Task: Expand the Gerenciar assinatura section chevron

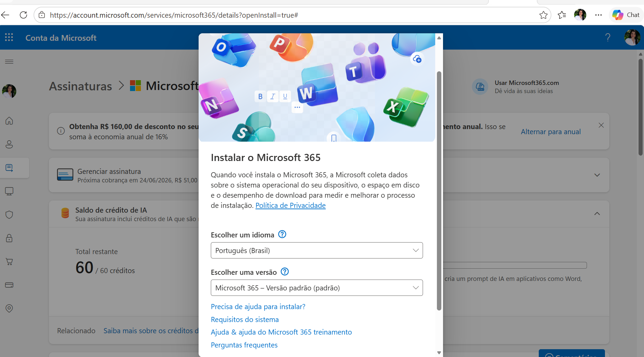Action: [x=597, y=175]
